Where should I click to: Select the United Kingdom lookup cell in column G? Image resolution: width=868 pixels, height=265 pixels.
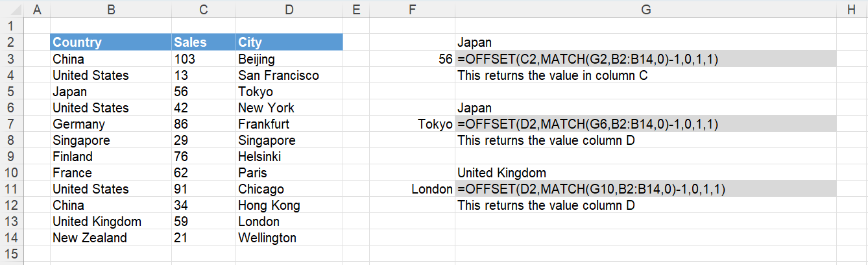[645, 173]
